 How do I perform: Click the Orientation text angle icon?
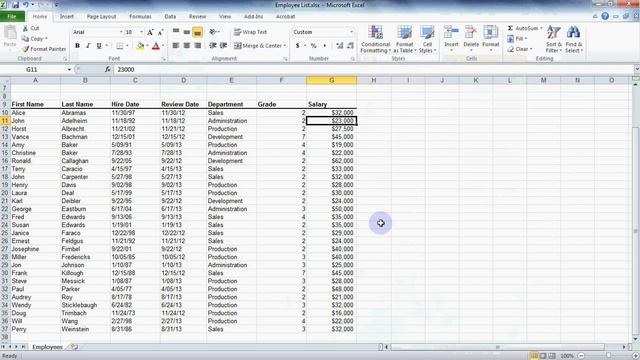click(x=213, y=32)
